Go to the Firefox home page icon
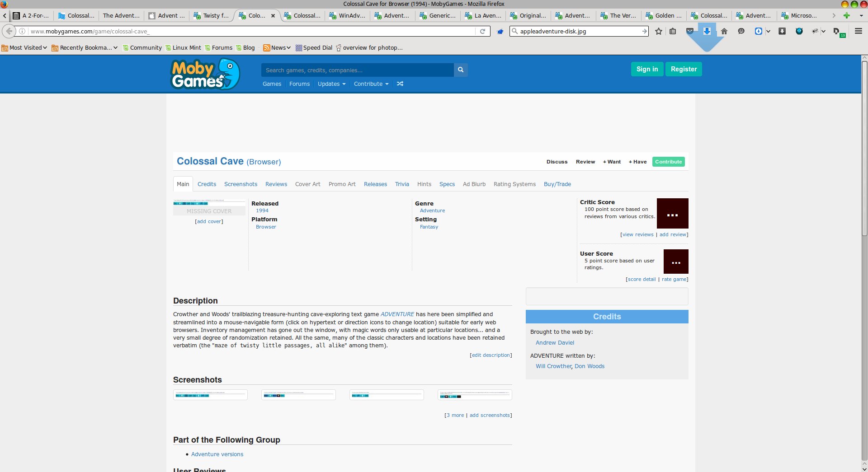 pos(724,32)
